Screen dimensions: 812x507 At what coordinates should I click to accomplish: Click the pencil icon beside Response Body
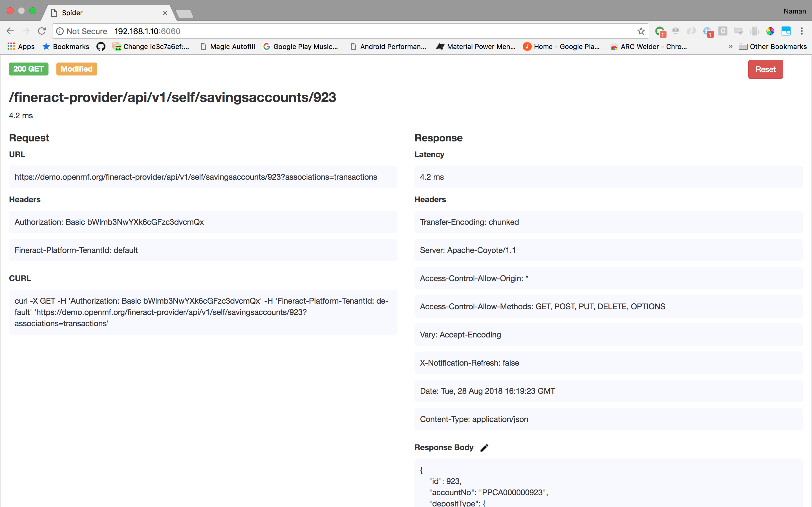(484, 448)
